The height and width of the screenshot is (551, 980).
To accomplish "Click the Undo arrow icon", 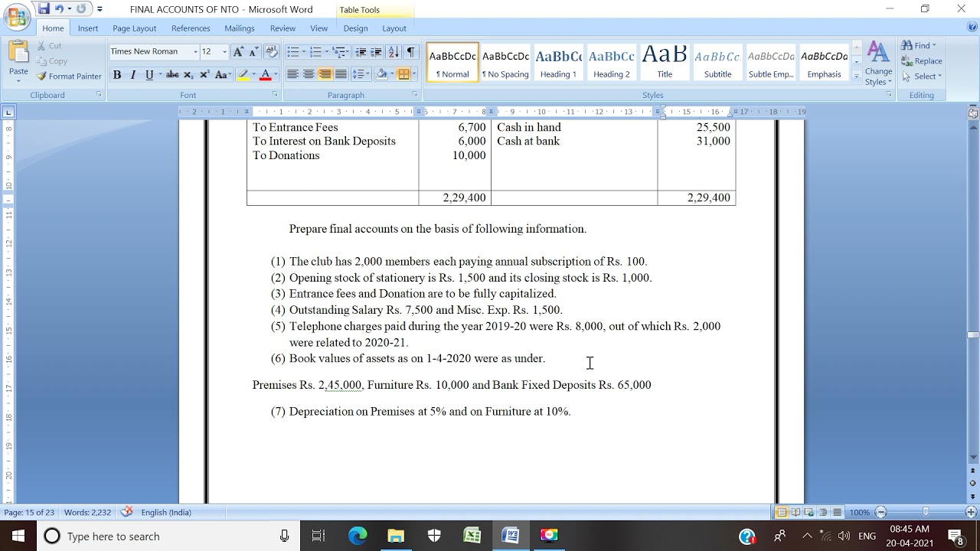I will 59,9.
